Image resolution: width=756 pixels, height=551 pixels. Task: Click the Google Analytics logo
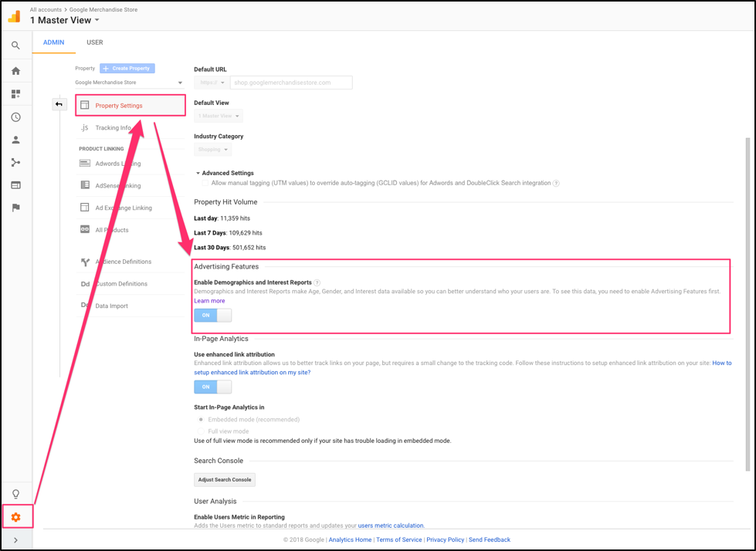pos(15,16)
